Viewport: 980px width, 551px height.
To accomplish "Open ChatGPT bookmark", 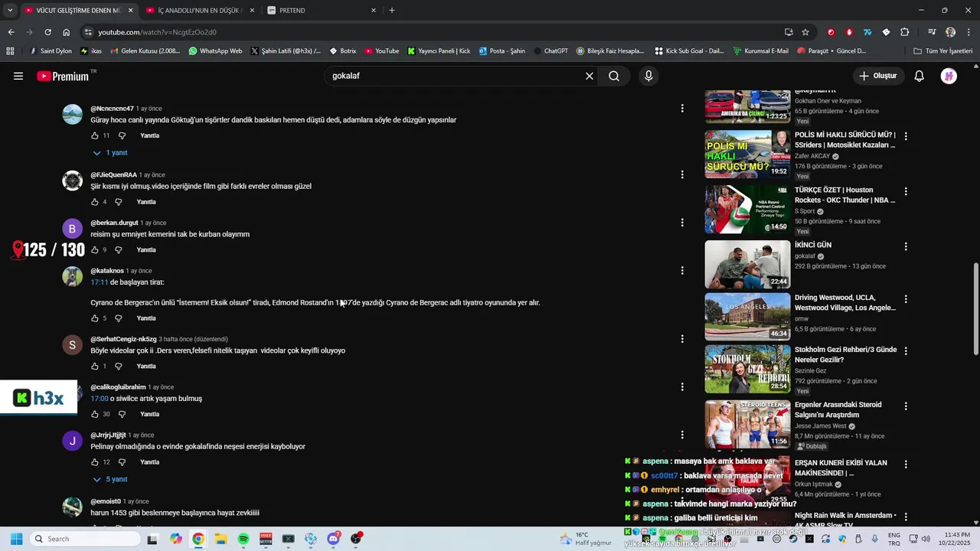I will 550,51.
